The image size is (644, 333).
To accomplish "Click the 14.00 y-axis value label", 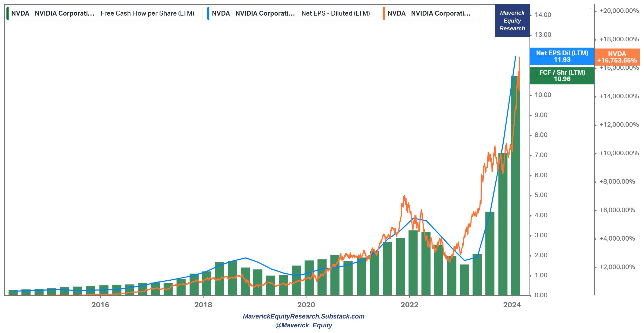I will pos(543,15).
